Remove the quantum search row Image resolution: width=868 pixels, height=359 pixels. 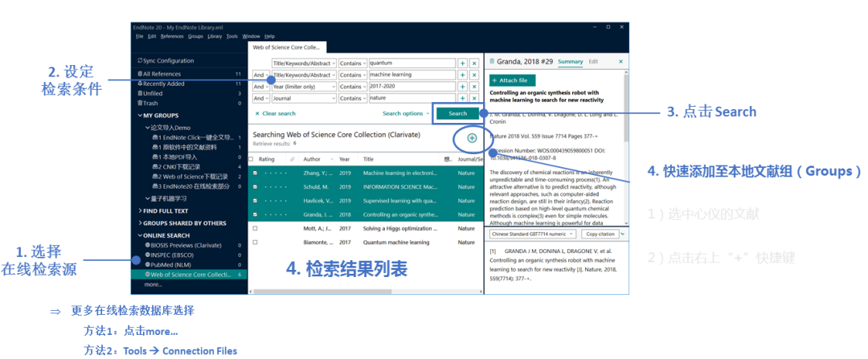[474, 63]
